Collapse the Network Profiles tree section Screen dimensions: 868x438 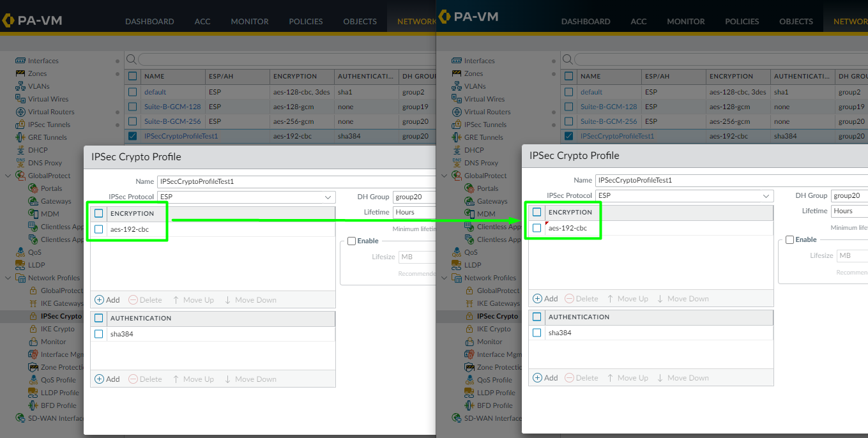point(8,278)
